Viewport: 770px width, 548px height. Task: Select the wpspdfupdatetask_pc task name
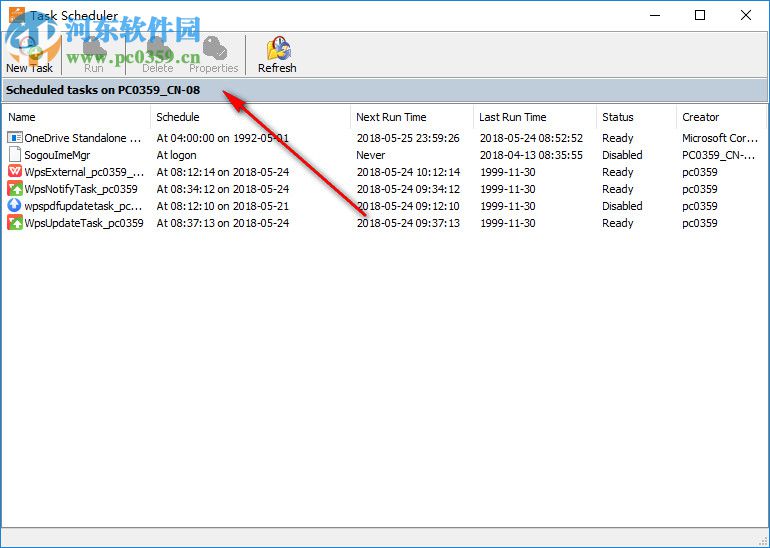[x=83, y=206]
